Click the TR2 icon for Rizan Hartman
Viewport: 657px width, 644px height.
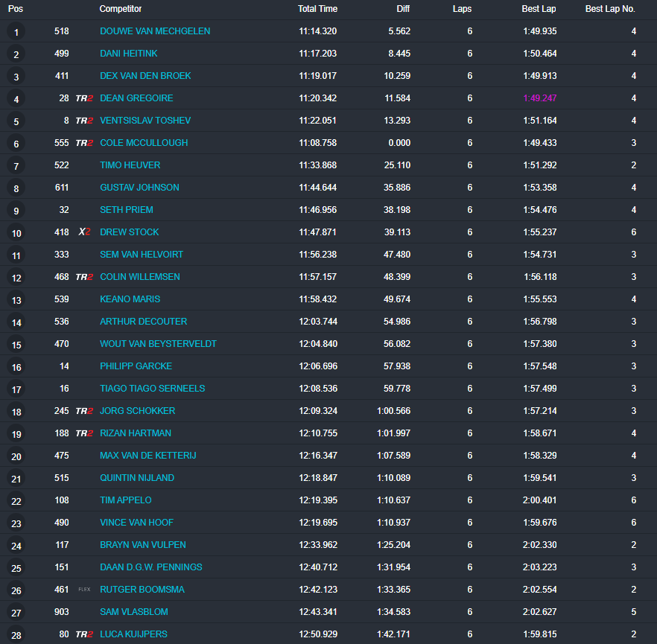(84, 433)
